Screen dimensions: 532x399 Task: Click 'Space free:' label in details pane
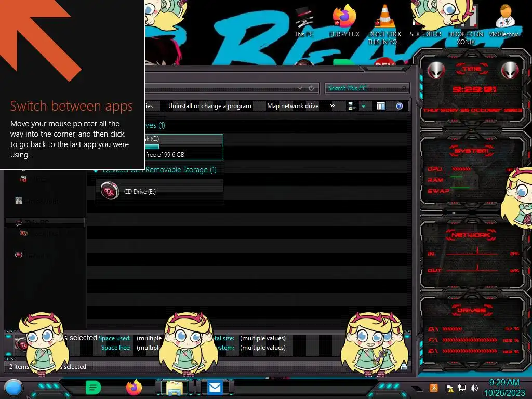(x=116, y=348)
